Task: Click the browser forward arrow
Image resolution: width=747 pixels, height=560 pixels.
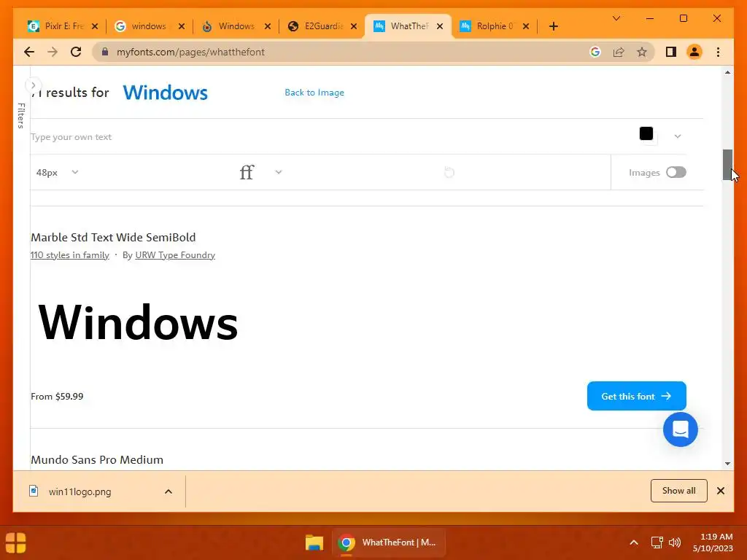Action: click(x=53, y=52)
